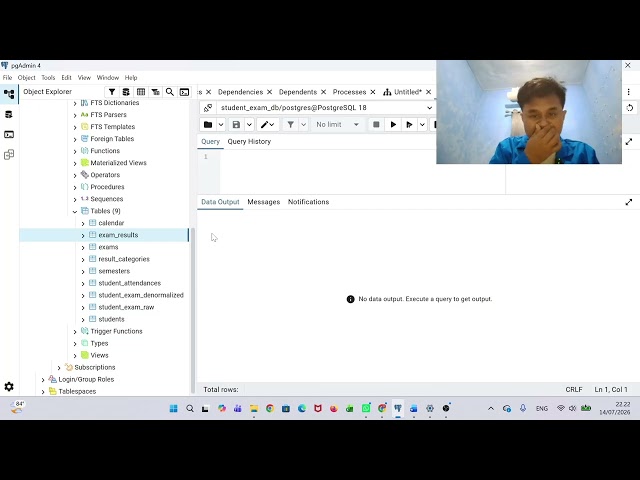Screen dimensions: 640x480
Task: Click the Execute script play icon
Action: point(409,124)
